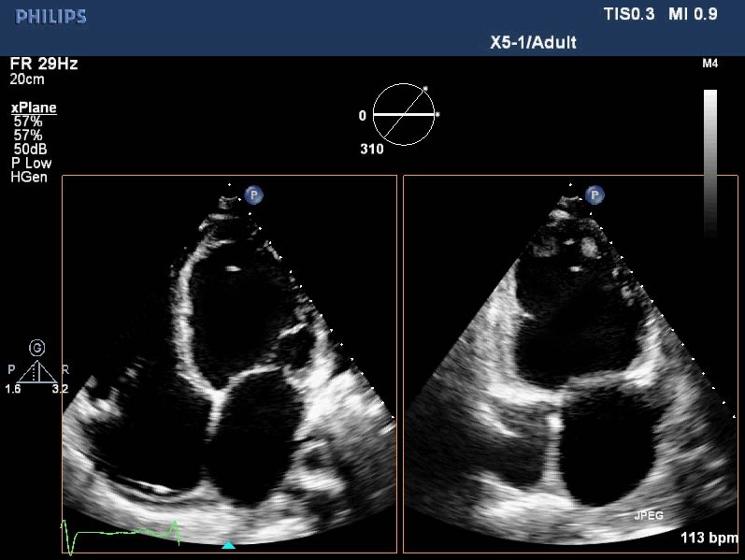Select the circled G icon above triangle

(37, 348)
